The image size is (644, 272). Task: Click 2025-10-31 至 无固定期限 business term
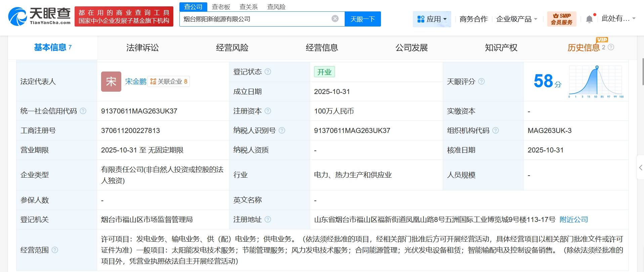[x=142, y=150]
